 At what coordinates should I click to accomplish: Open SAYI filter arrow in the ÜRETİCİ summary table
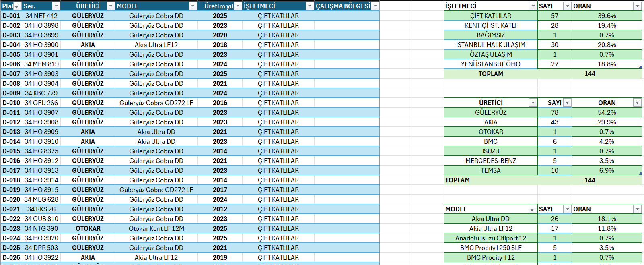[x=567, y=103]
